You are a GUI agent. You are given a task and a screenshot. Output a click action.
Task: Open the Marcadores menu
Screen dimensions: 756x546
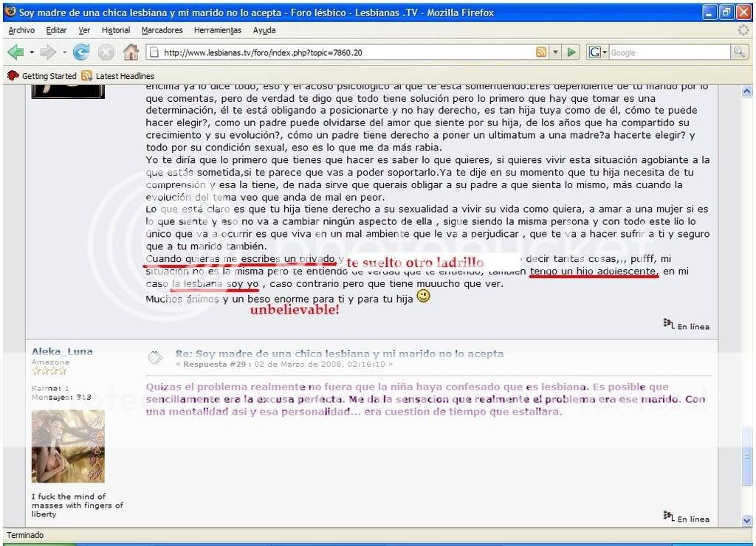pos(162,30)
